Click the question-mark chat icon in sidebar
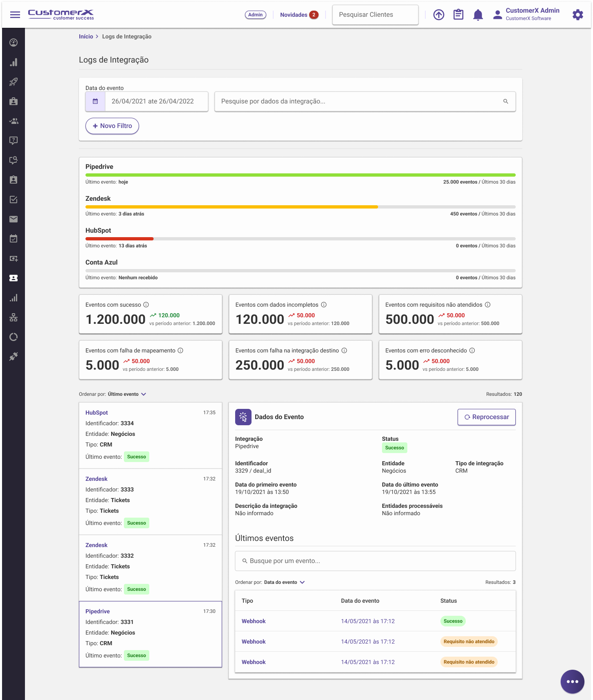The height and width of the screenshot is (700, 593). (13, 141)
